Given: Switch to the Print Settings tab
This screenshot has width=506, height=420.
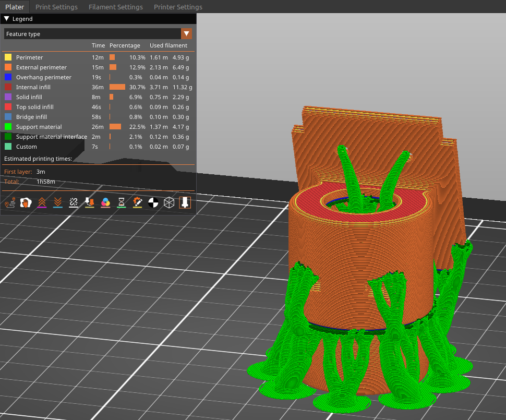Looking at the screenshot, I should 56,7.
